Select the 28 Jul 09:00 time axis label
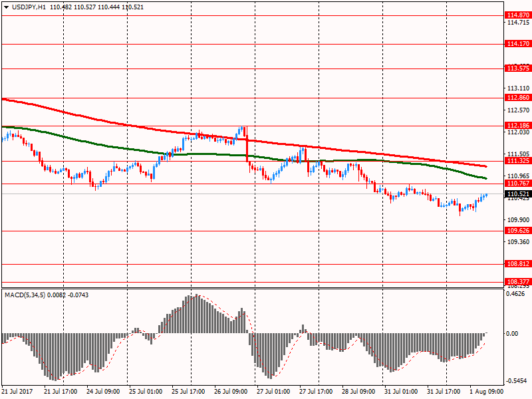The image size is (532, 399). point(358,392)
